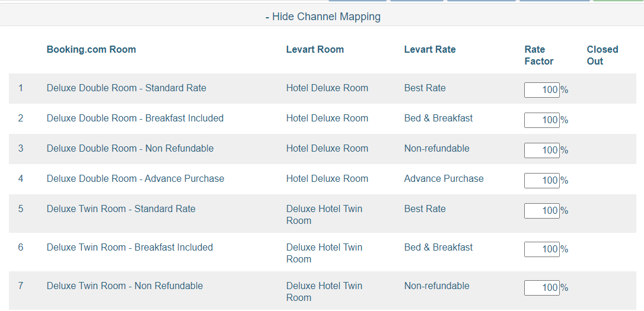Edit rate factor for Deluxe Double Standard Rate

(x=542, y=90)
